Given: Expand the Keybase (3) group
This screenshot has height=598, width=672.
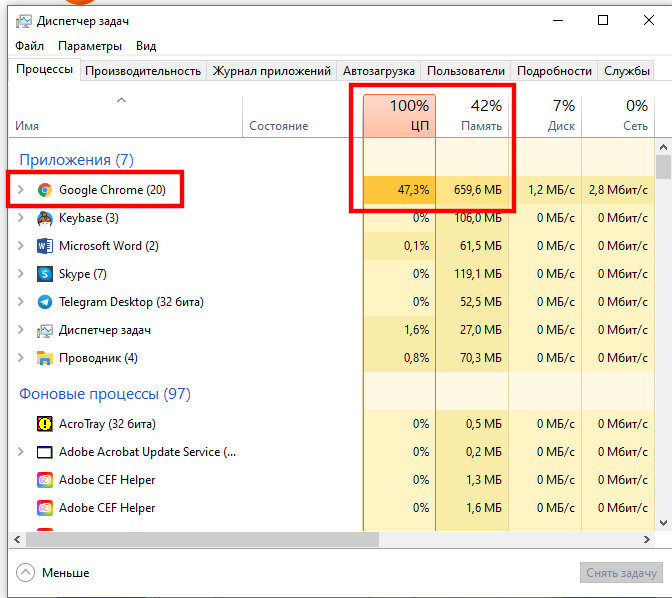Looking at the screenshot, I should point(20,218).
